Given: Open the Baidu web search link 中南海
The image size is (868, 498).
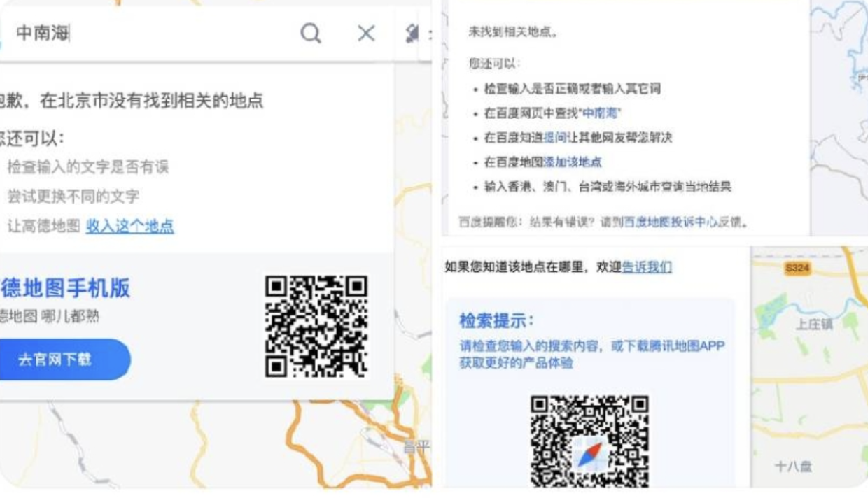Looking at the screenshot, I should pos(601,113).
